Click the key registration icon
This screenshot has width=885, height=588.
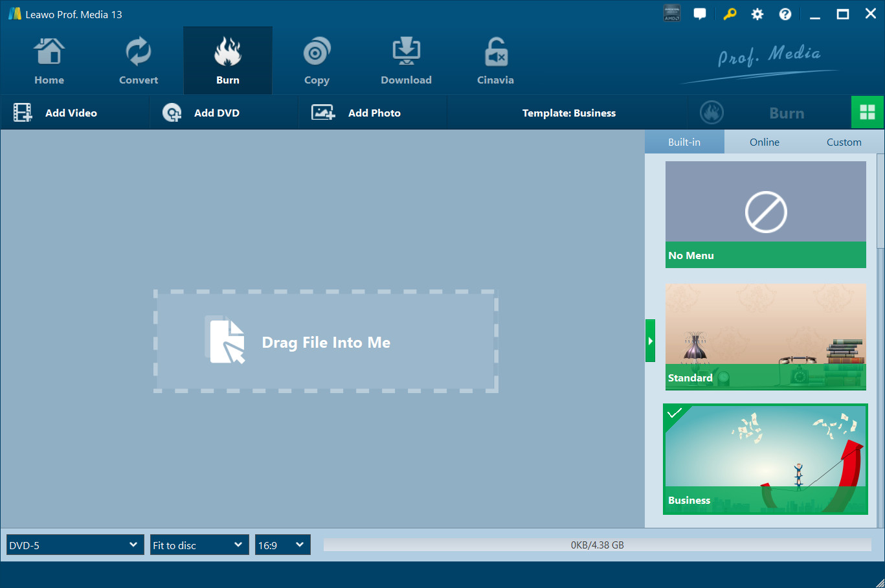[x=730, y=14]
